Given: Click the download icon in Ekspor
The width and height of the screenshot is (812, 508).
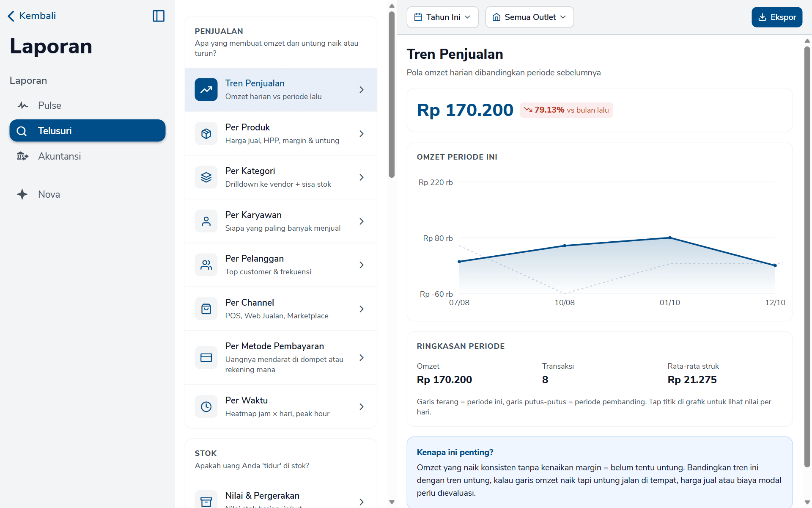Looking at the screenshot, I should (x=762, y=17).
